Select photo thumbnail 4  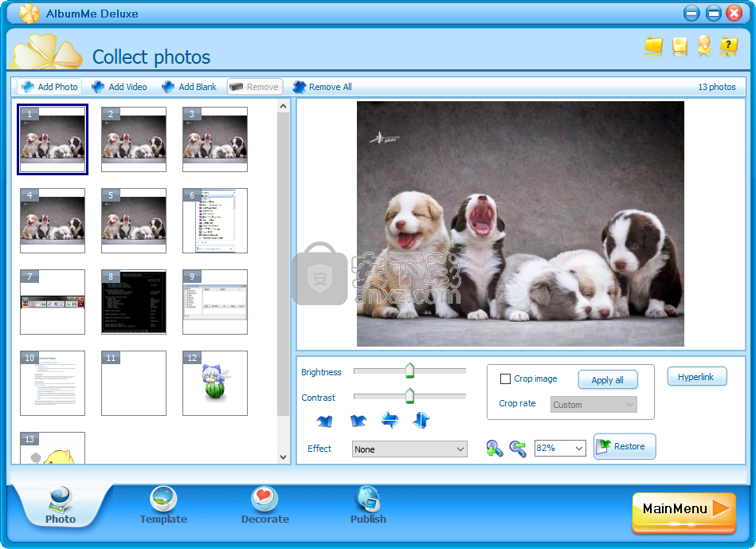click(53, 221)
